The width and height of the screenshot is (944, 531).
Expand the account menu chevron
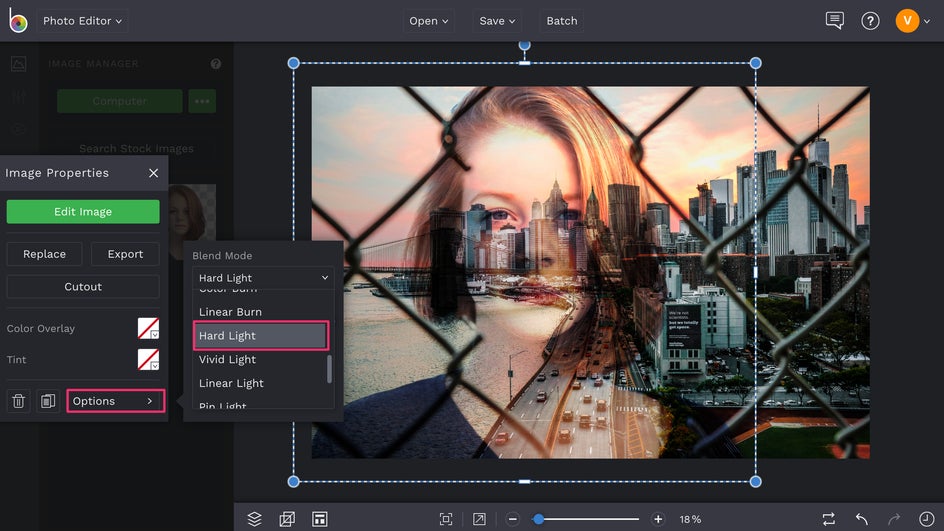click(927, 21)
